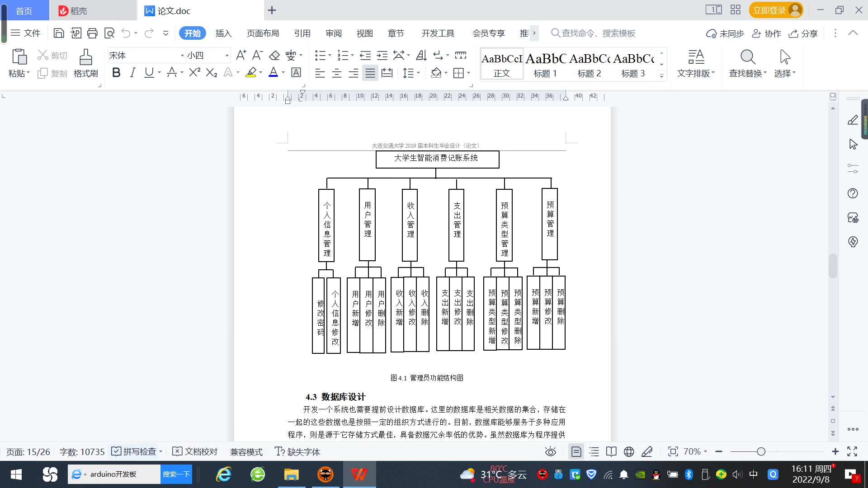Click the clear formatting eraser icon
This screenshot has width=868, height=488.
point(274,56)
